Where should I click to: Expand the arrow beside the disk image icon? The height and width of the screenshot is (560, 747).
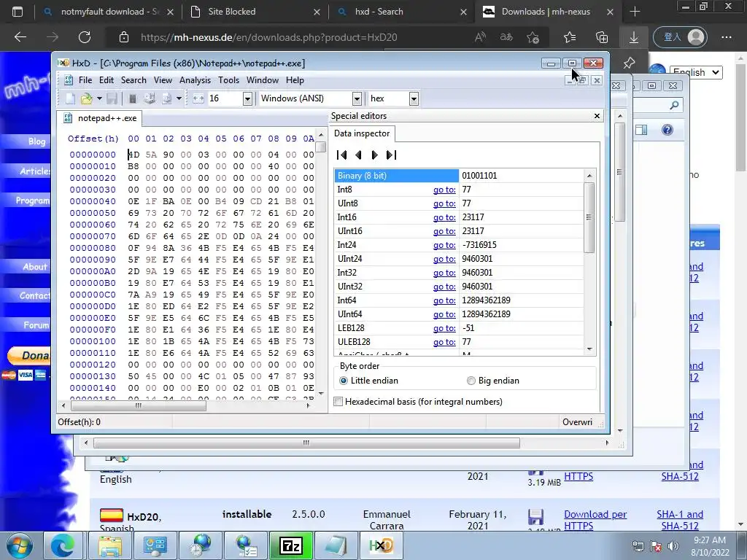179,98
